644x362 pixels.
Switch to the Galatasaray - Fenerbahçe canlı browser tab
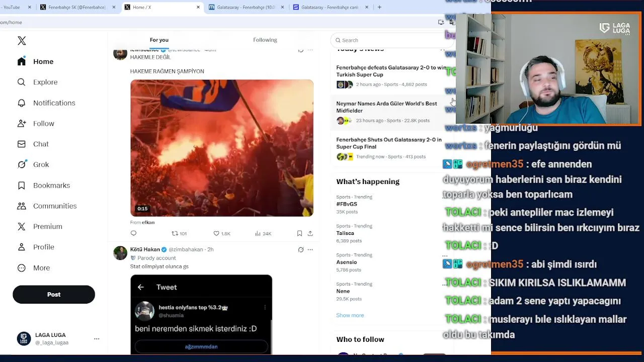coord(330,7)
